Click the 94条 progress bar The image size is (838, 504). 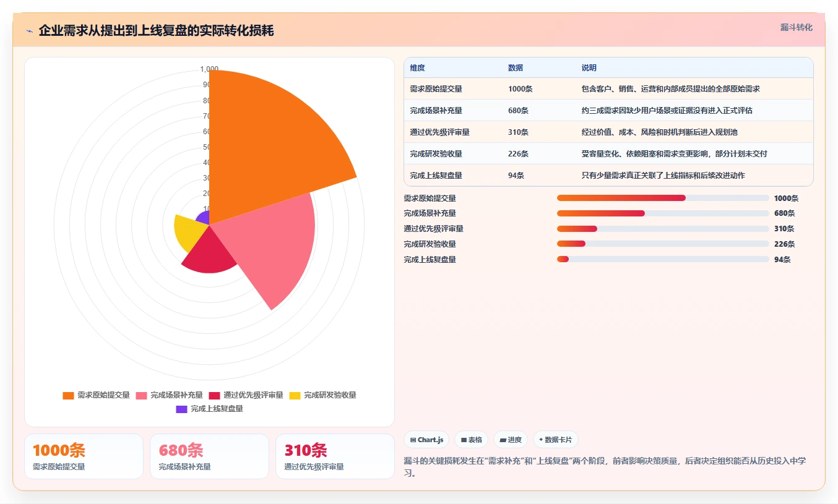663,260
